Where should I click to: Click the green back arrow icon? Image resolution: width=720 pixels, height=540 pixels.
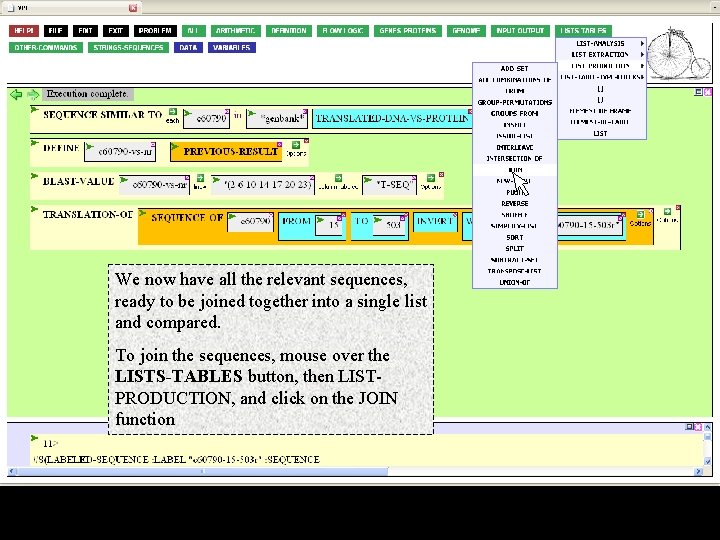pos(16,95)
